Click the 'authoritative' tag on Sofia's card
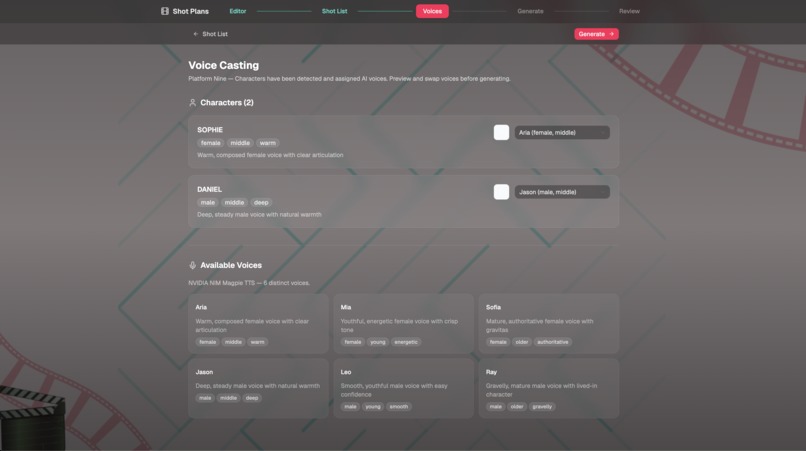This screenshot has width=806, height=451. pyautogui.click(x=553, y=342)
